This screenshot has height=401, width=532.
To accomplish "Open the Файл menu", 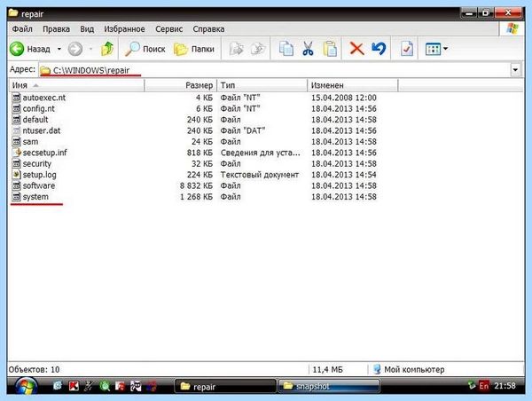I will (x=22, y=29).
